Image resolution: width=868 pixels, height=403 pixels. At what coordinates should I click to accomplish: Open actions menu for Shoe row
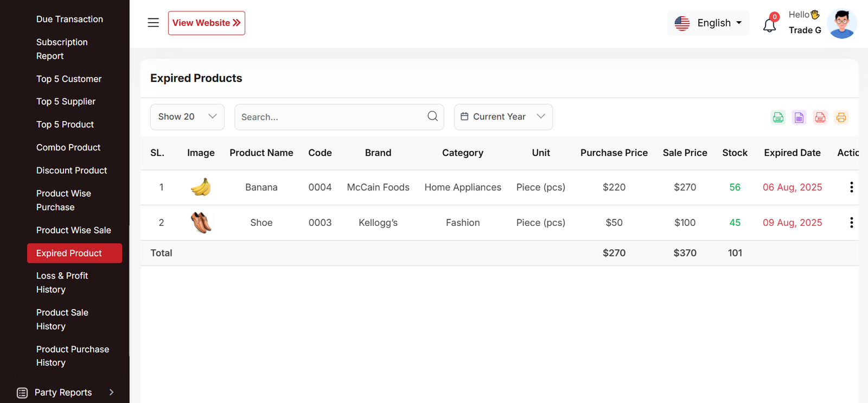click(851, 223)
